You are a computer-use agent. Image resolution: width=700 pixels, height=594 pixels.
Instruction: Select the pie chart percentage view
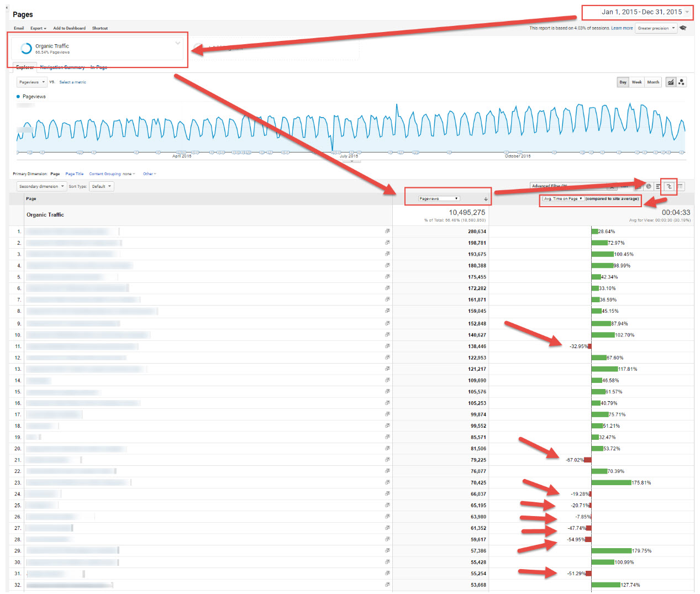point(649,187)
